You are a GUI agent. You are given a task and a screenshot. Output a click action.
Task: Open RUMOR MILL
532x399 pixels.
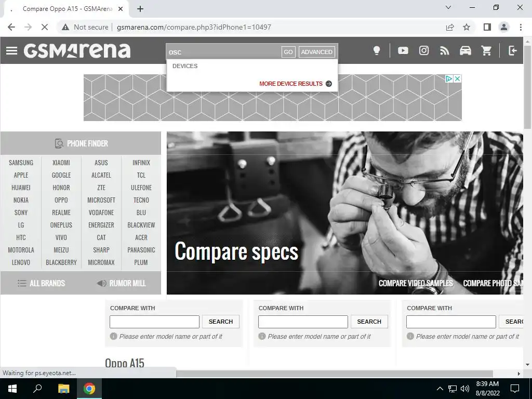[x=121, y=283]
